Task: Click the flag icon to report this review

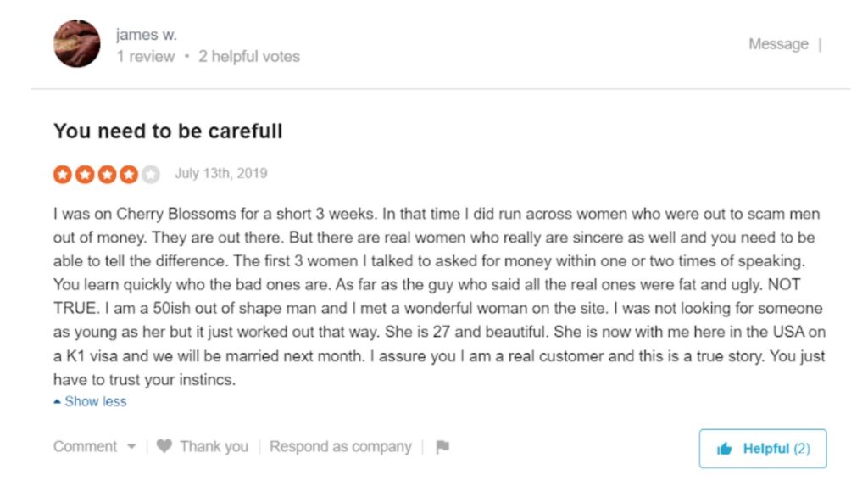Action: [442, 446]
